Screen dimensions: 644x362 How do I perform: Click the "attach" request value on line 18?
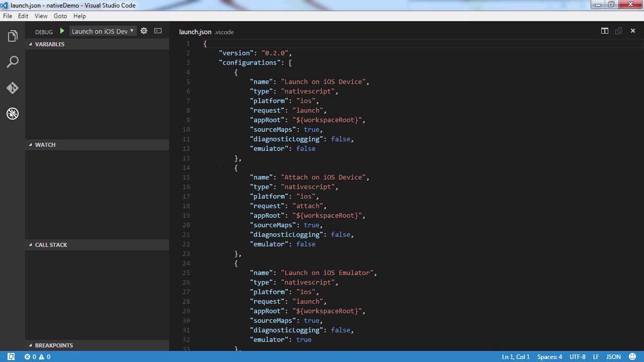[307, 206]
